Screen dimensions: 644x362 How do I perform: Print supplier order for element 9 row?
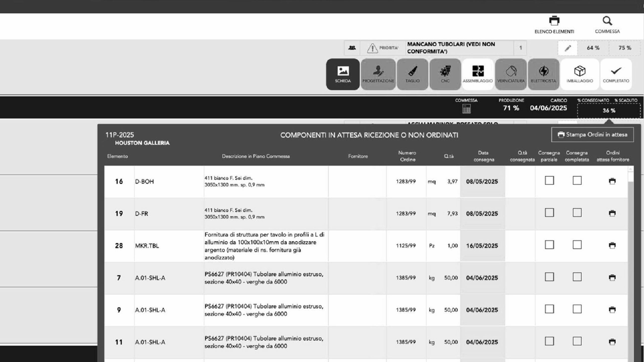tap(612, 310)
